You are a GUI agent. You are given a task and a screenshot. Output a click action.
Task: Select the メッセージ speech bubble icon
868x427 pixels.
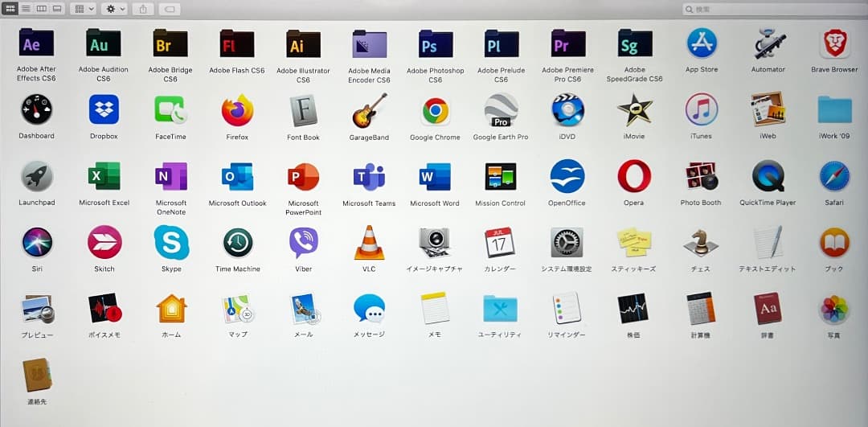coord(369,309)
